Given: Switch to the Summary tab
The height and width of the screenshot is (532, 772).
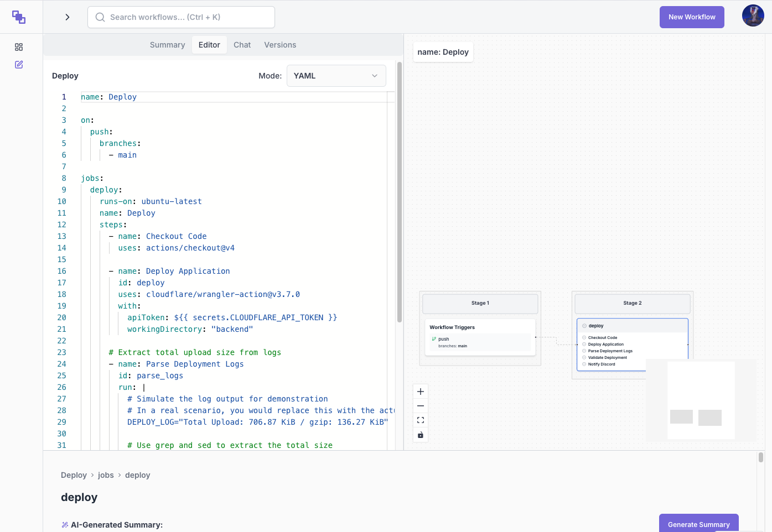Looking at the screenshot, I should (x=167, y=45).
